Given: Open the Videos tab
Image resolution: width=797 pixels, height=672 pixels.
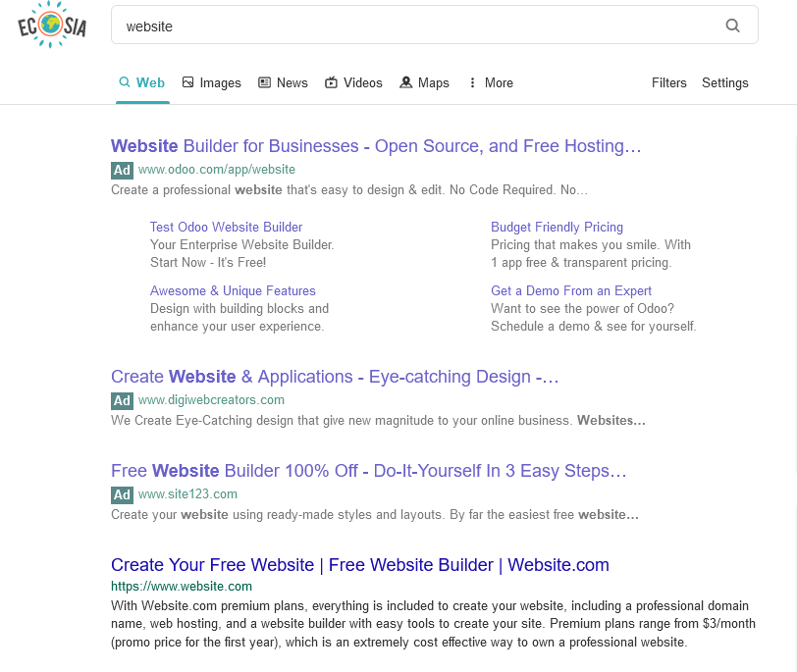Looking at the screenshot, I should pyautogui.click(x=353, y=82).
